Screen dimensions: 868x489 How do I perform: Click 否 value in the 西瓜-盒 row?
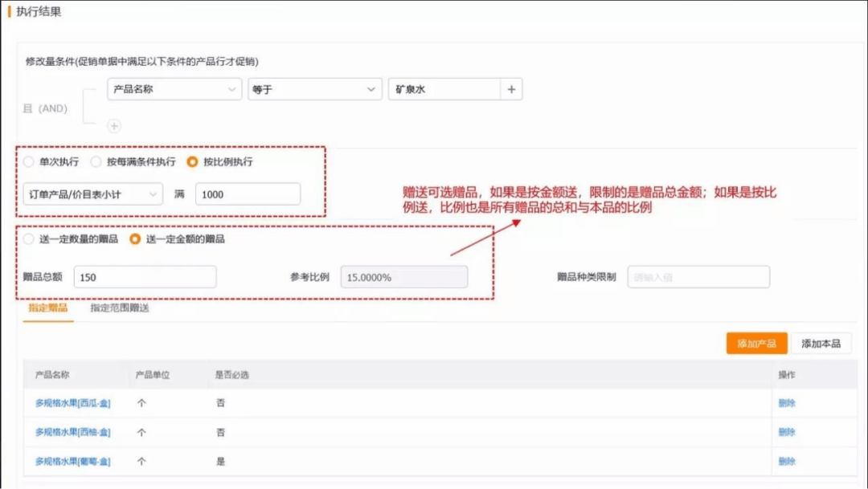pyautogui.click(x=220, y=403)
